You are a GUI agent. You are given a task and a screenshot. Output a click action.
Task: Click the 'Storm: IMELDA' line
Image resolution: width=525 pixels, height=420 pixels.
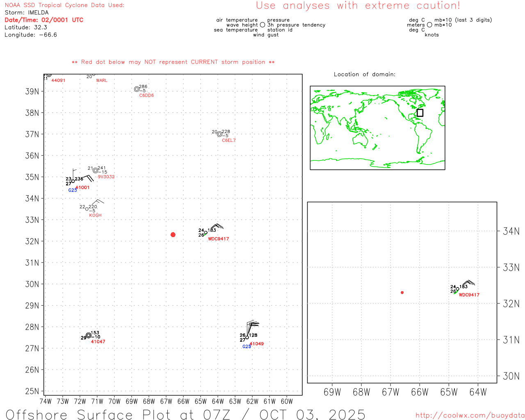point(27,13)
